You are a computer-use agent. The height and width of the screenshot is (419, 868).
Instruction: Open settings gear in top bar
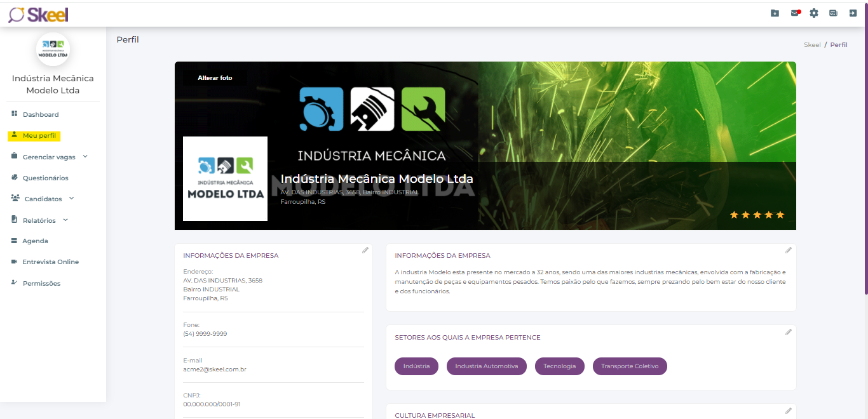814,13
